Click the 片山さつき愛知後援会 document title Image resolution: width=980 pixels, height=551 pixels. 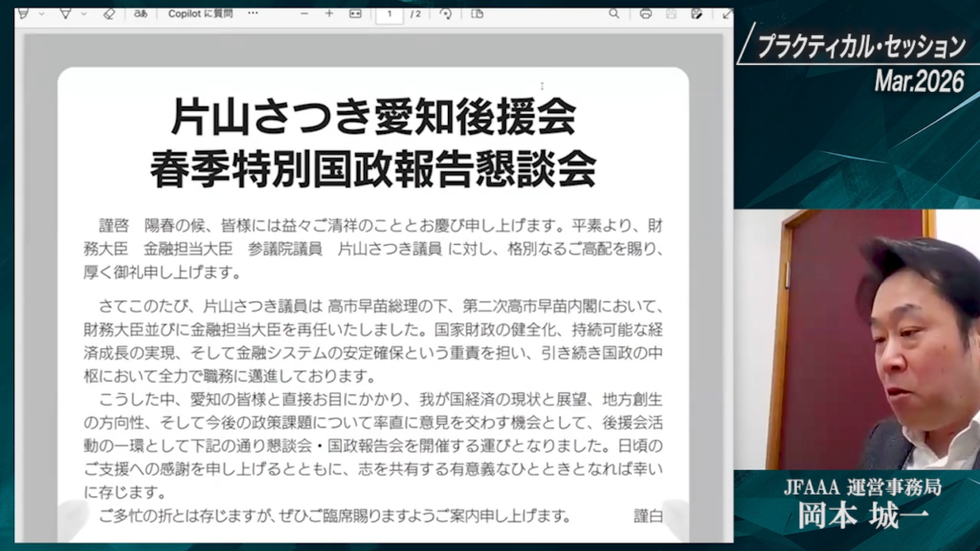(373, 118)
